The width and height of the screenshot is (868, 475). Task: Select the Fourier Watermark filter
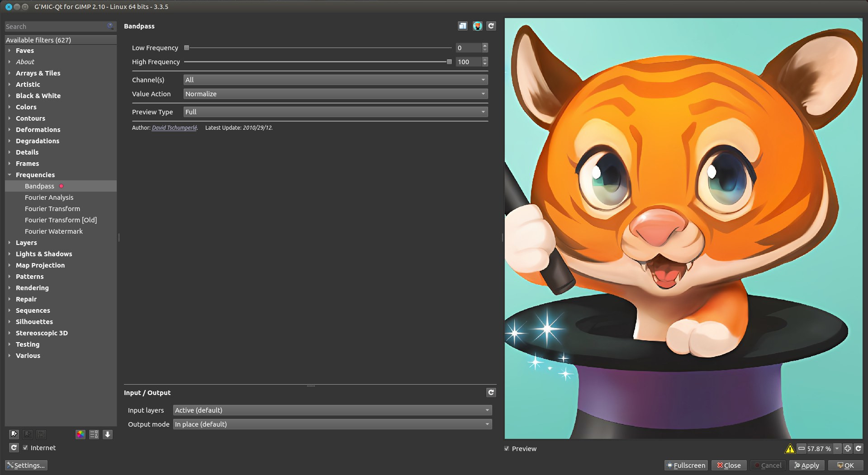pos(54,231)
